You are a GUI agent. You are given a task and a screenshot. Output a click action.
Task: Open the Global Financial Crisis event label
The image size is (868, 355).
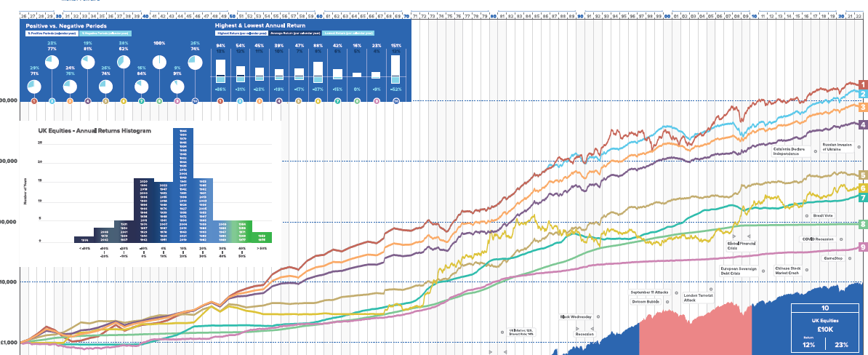click(x=742, y=246)
